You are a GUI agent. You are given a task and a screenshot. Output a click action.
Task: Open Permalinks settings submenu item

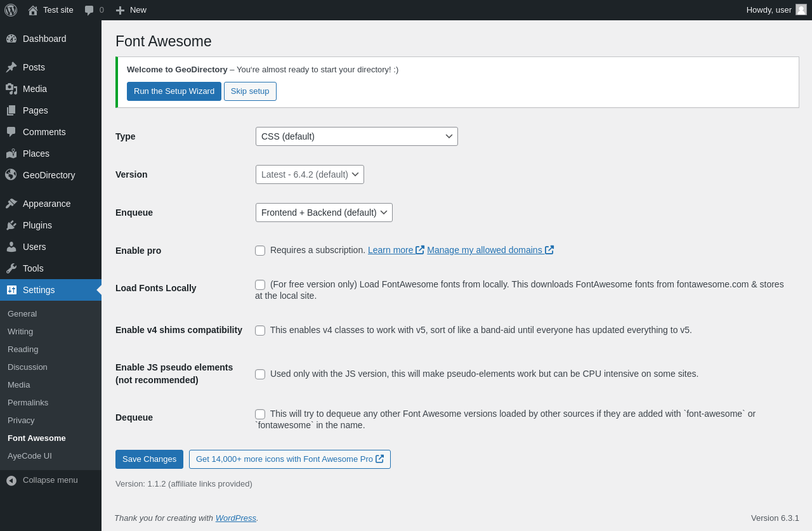tap(51, 402)
